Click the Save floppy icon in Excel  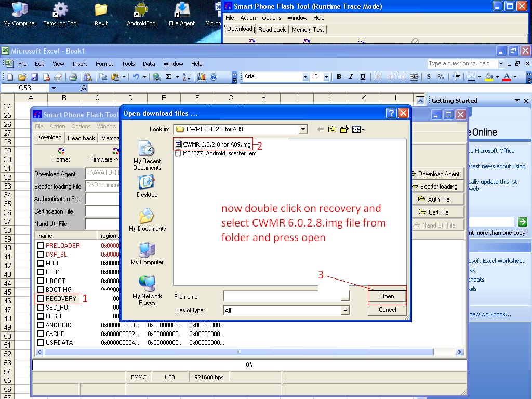pyautogui.click(x=34, y=77)
